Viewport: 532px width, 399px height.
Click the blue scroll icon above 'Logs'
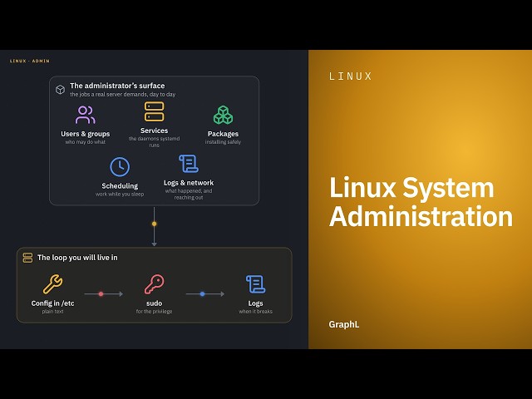255,284
